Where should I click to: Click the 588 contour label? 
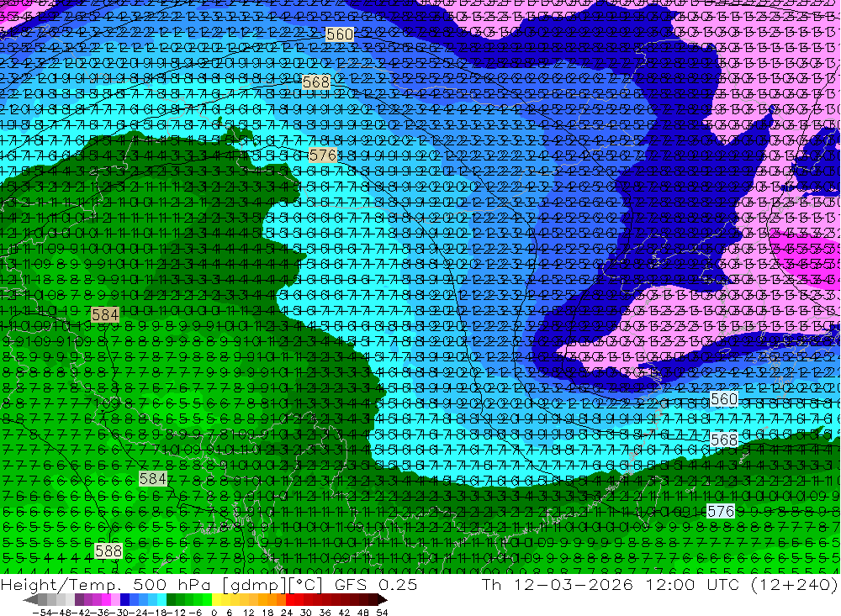108,550
